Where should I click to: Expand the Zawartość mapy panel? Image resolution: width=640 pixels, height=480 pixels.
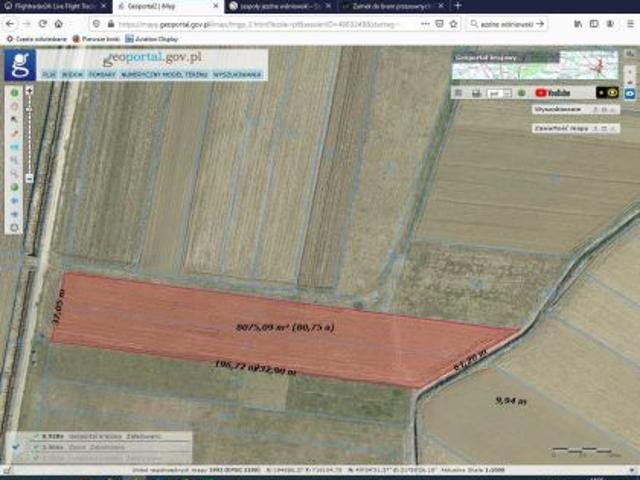tap(576, 128)
